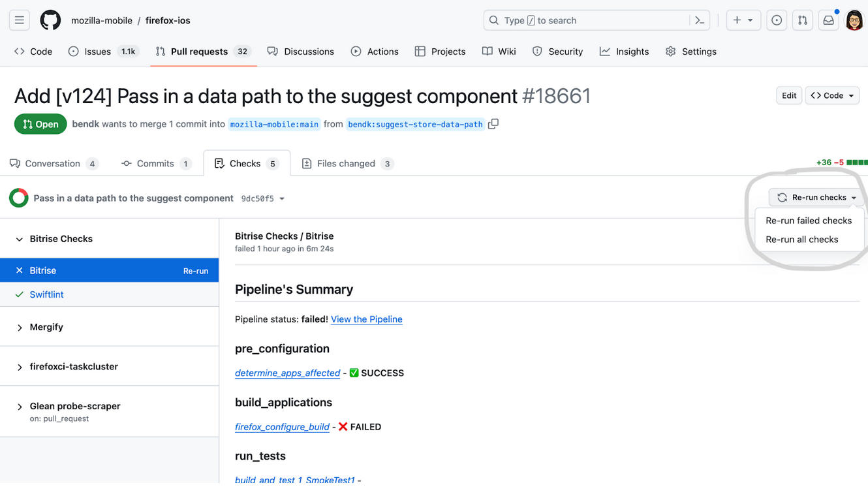The height and width of the screenshot is (487, 868).
Task: Switch to the Code tab
Action: click(33, 52)
